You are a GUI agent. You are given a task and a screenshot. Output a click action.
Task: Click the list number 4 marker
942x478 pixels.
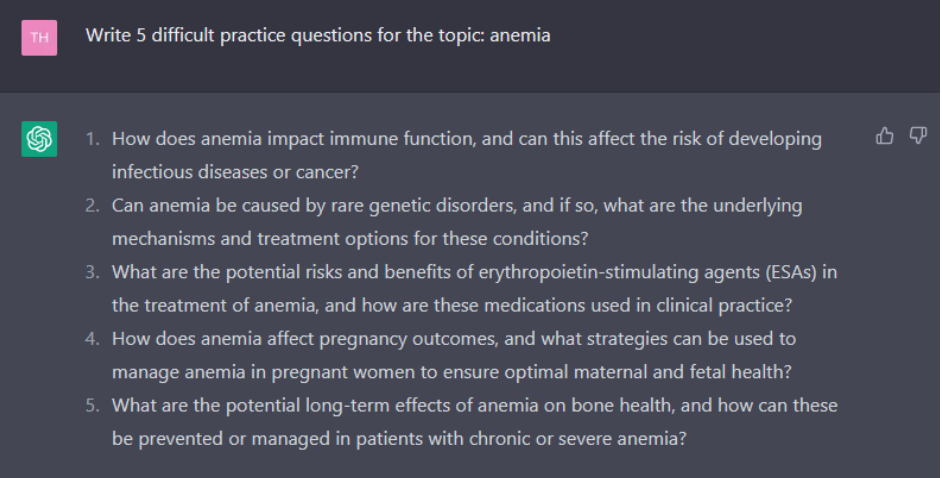(92, 339)
